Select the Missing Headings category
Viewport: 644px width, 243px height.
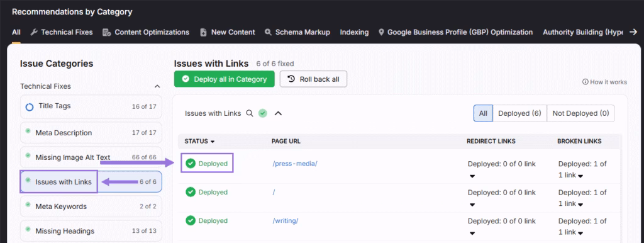[91, 230]
